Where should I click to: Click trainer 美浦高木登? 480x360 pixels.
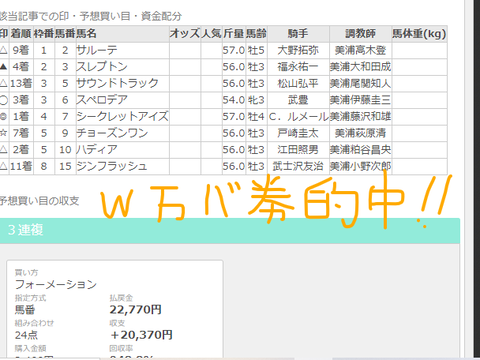click(360, 50)
